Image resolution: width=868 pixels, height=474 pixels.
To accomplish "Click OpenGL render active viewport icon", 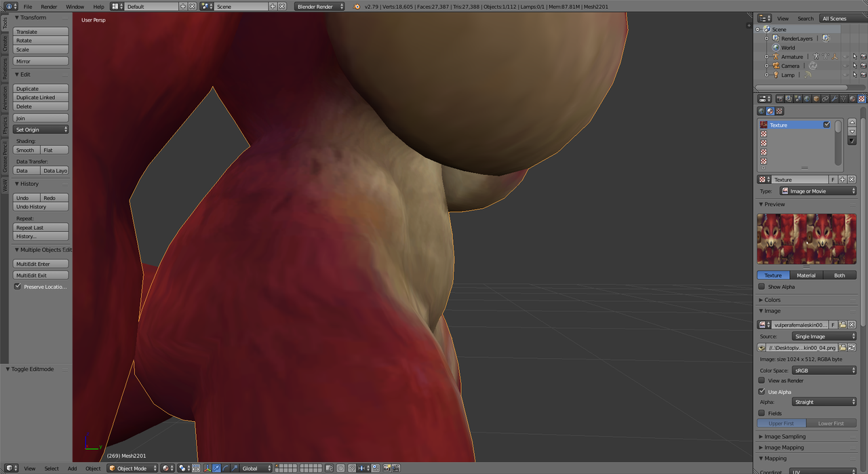I will tap(387, 469).
